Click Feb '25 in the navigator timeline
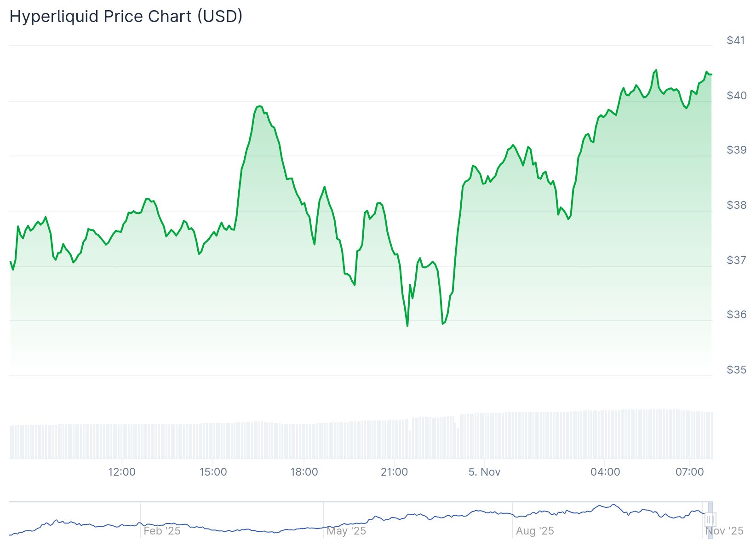The image size is (756, 552). [x=162, y=531]
